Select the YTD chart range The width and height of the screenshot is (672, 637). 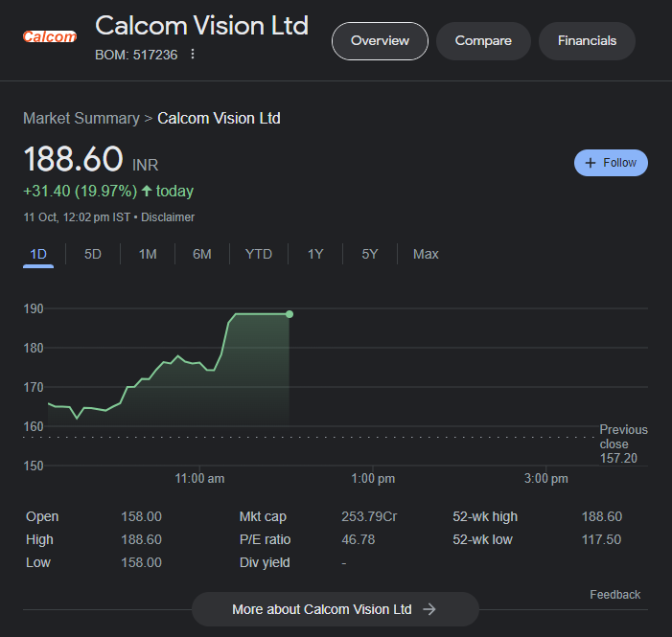pyautogui.click(x=259, y=254)
